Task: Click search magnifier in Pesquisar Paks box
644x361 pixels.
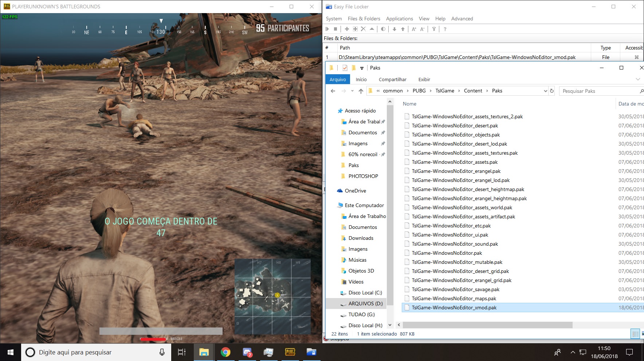Action: (641, 91)
